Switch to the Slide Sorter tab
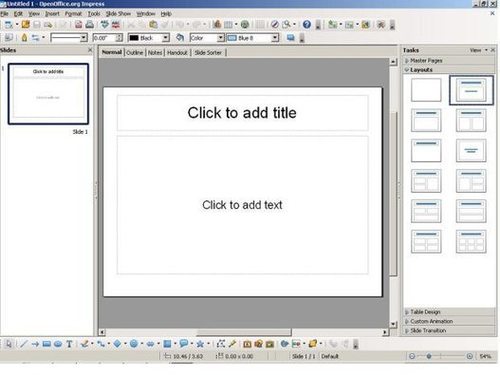 (x=208, y=52)
